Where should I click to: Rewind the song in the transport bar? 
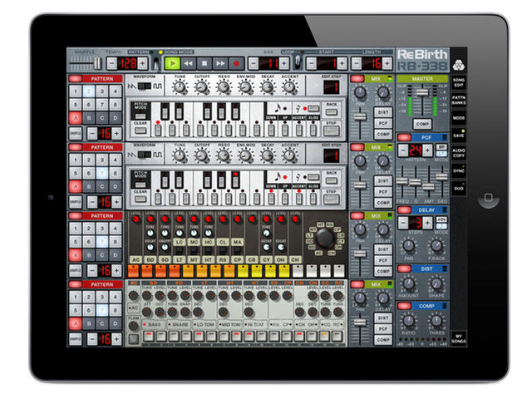pyautogui.click(x=189, y=63)
